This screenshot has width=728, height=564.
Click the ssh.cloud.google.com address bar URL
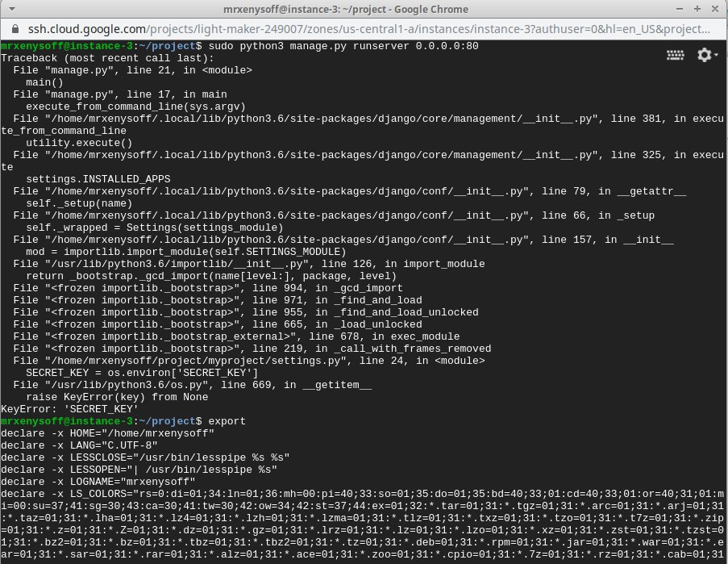point(368,29)
